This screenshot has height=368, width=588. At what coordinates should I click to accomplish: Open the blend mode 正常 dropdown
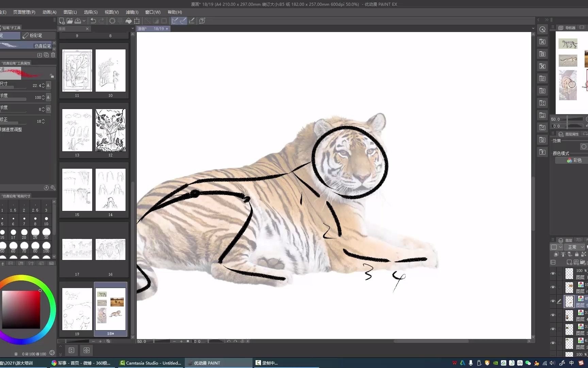tap(574, 247)
